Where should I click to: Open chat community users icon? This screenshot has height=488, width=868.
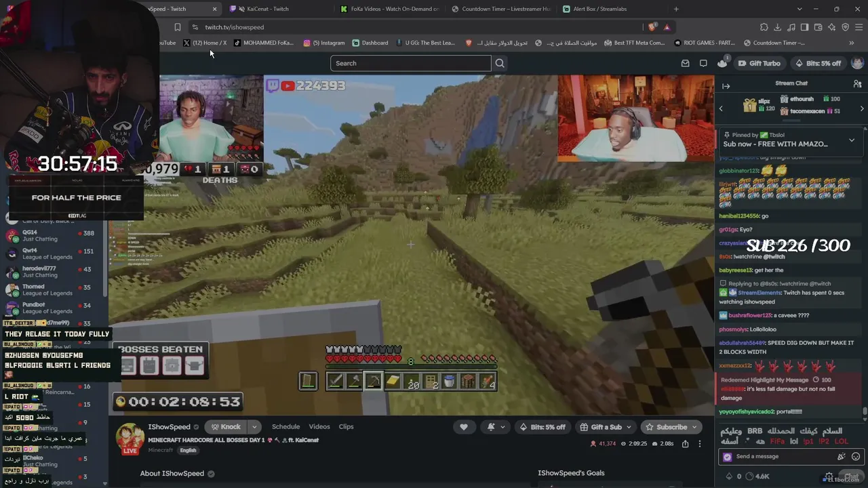click(x=857, y=83)
